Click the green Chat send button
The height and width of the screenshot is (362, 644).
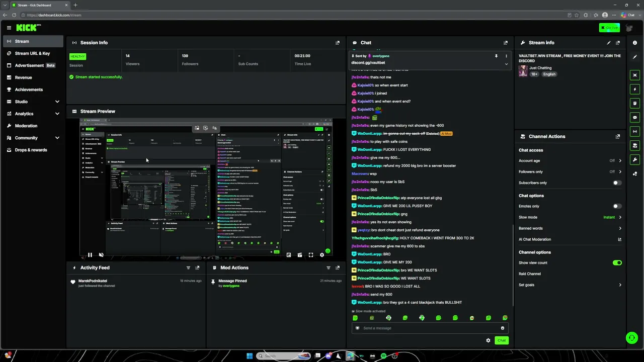click(502, 340)
